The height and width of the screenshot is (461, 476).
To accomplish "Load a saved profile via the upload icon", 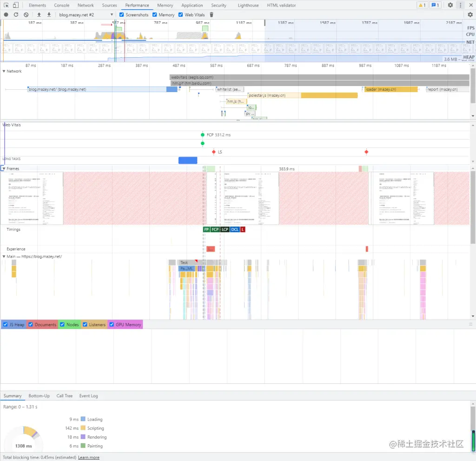I will [39, 14].
